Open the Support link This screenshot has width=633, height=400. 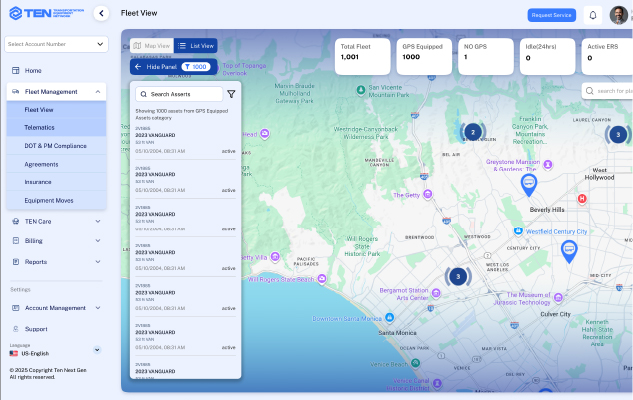[x=36, y=328]
